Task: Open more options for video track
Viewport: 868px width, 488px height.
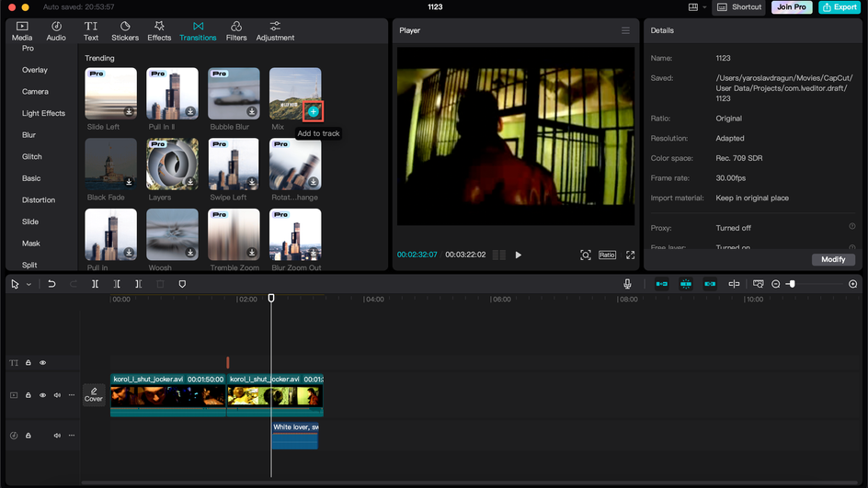Action: pos(72,395)
